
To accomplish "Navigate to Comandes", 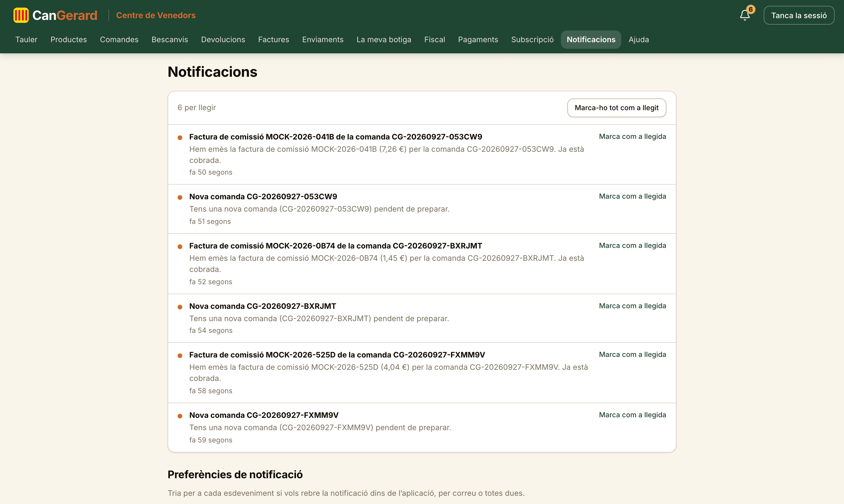I will [x=119, y=39].
